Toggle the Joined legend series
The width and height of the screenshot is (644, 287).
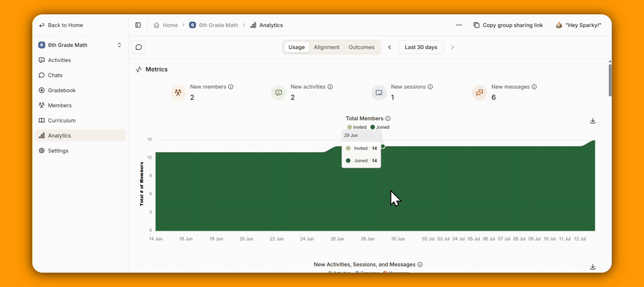pos(380,127)
